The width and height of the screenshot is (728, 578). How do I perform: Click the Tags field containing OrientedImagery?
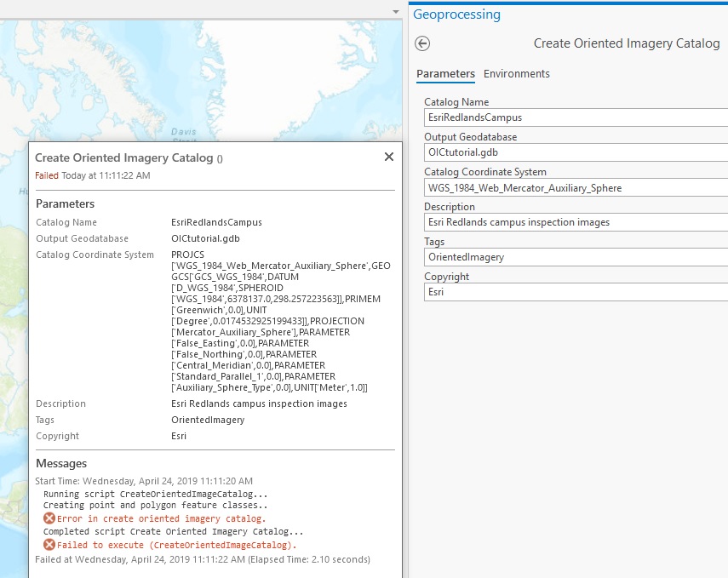[576, 257]
